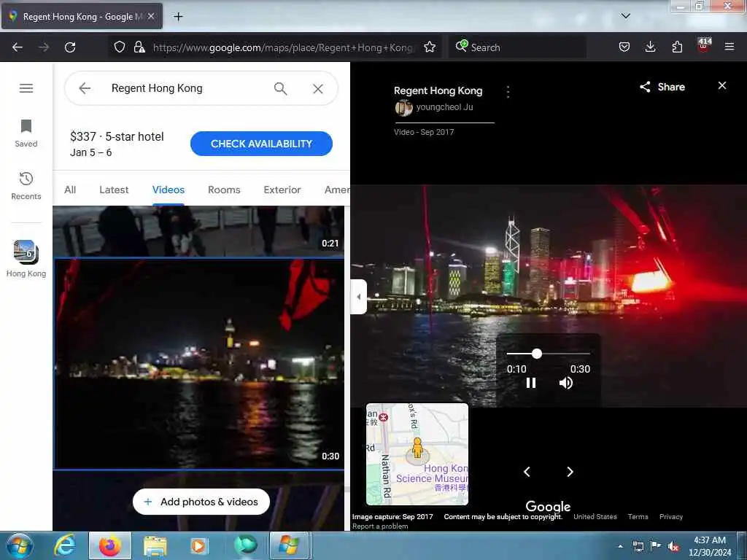Select the Videos tab

169,190
